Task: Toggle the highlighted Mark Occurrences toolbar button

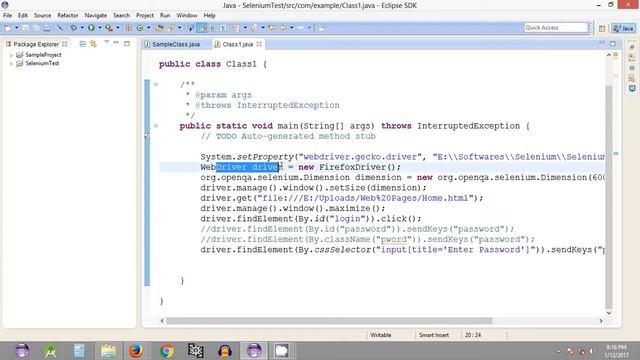Action: tap(202, 28)
